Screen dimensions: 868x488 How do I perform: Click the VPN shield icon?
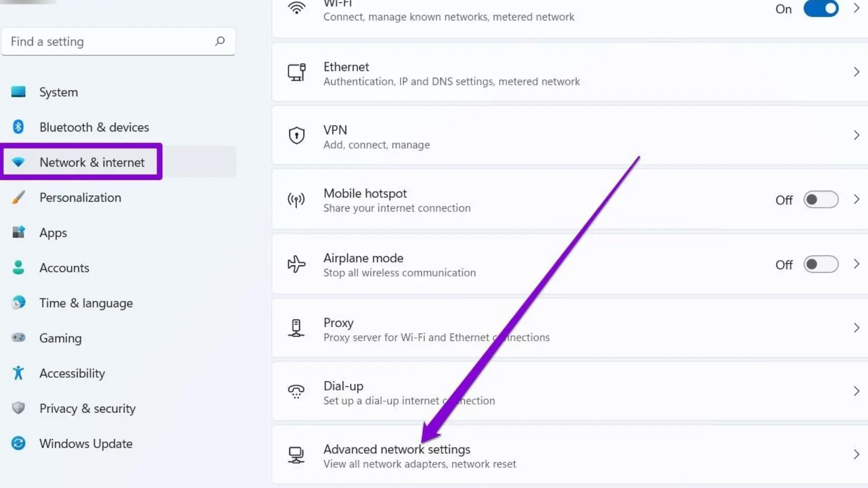(x=297, y=136)
